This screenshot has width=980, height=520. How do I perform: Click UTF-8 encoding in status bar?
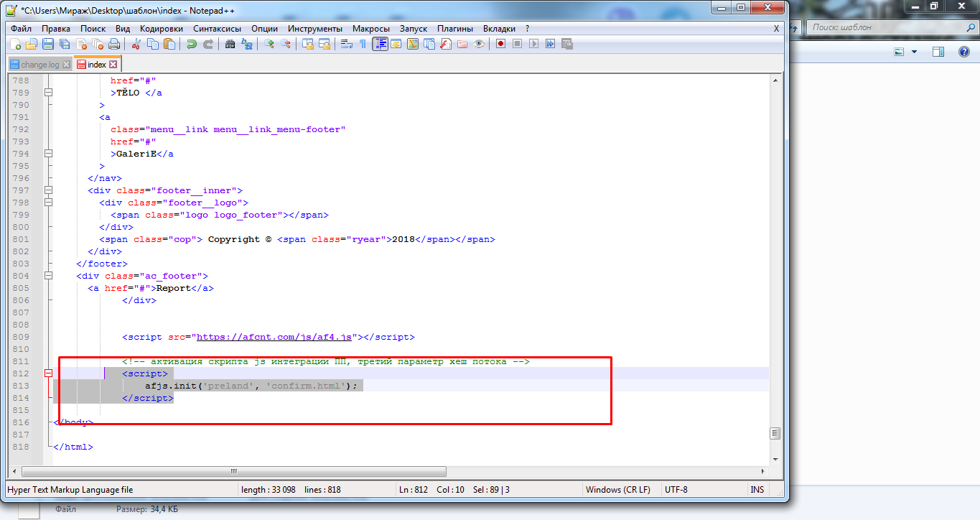[x=676, y=490]
